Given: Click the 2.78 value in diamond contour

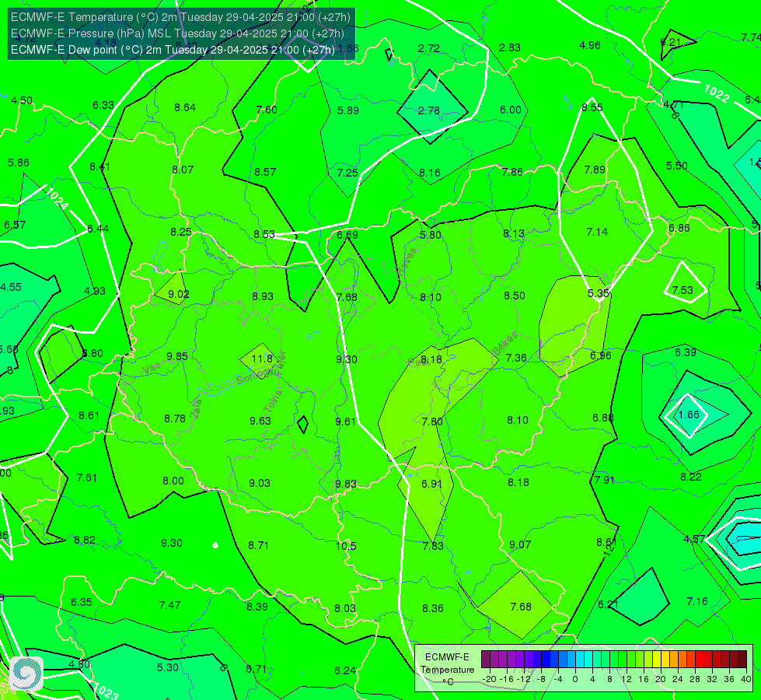Looking at the screenshot, I should pyautogui.click(x=429, y=110).
